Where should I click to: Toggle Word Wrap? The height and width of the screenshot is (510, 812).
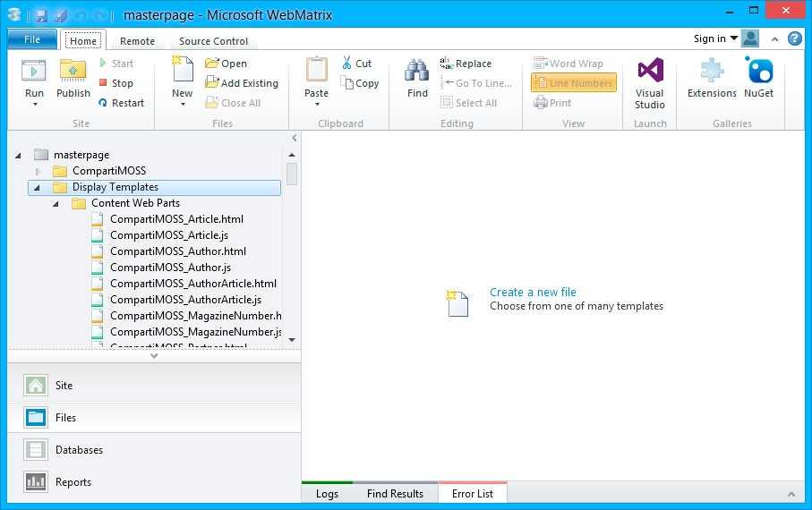pos(568,64)
